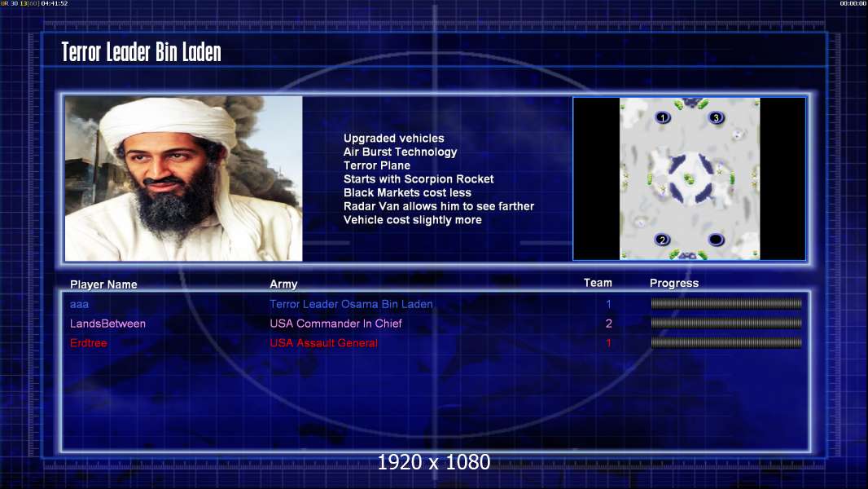Select player LandsBetween in the list
Viewport: 868px width, 489px height.
[108, 324]
